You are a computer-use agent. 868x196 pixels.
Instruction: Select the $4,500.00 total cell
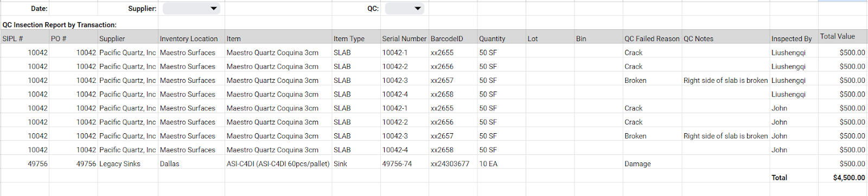click(843, 178)
